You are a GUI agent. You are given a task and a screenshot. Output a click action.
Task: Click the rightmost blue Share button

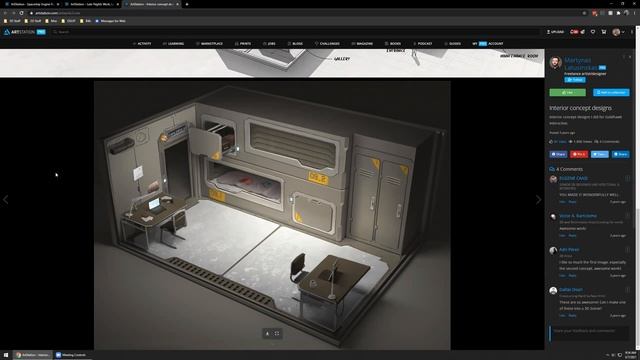click(620, 154)
